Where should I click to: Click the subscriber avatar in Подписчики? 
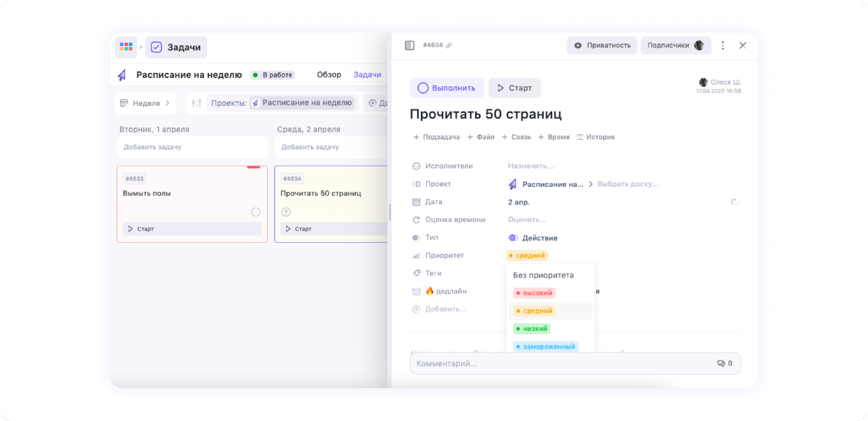[699, 46]
